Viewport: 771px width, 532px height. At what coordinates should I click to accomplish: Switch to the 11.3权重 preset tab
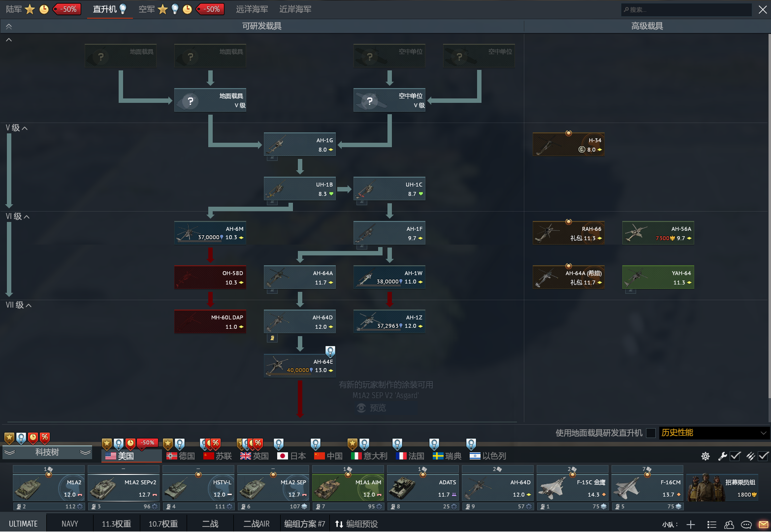tap(116, 524)
